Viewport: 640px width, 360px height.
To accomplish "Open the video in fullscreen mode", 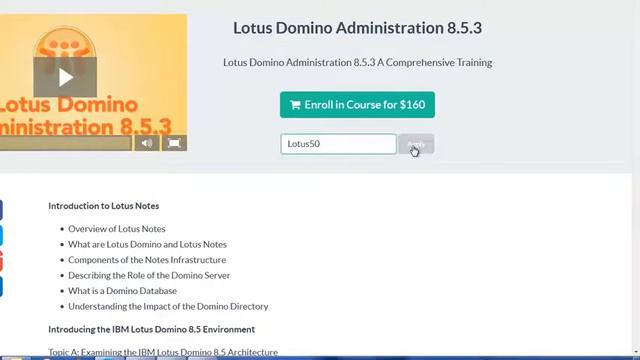I will (x=174, y=143).
